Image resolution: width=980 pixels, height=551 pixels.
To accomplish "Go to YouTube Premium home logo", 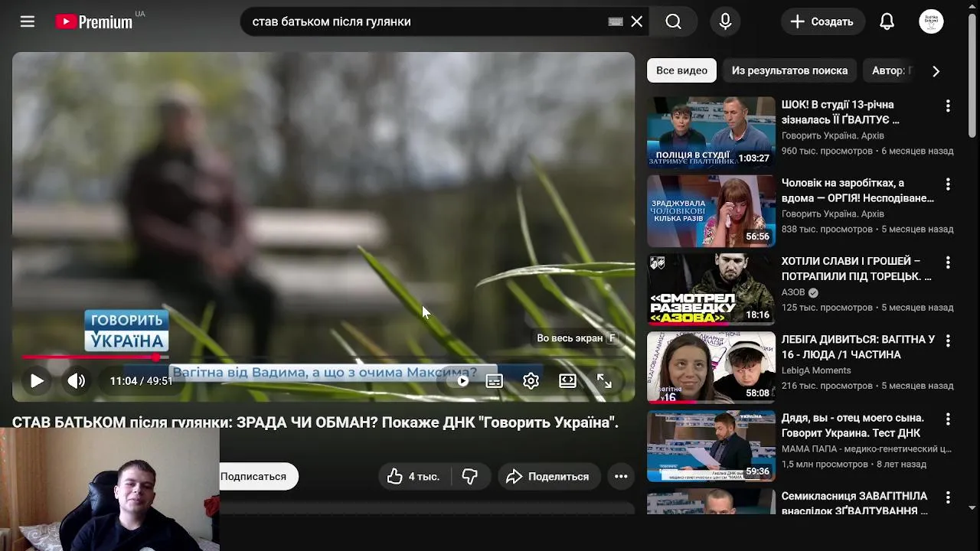I will pyautogui.click(x=94, y=21).
